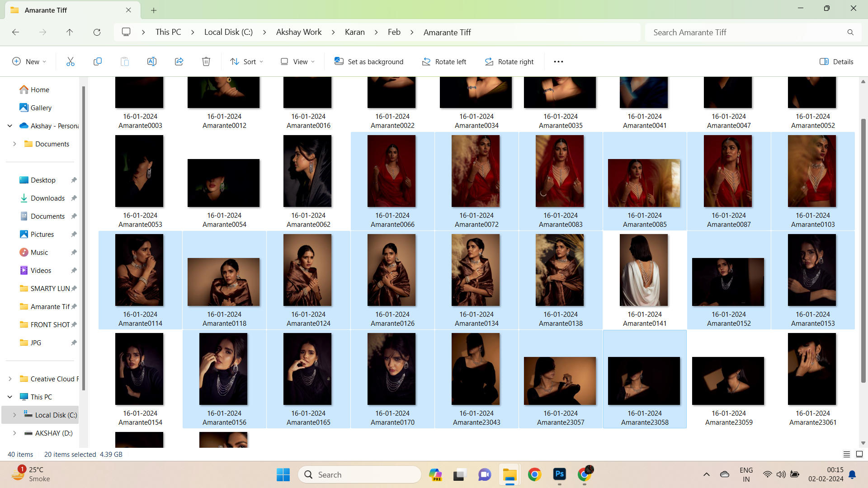Open the notification bell

click(x=852, y=474)
